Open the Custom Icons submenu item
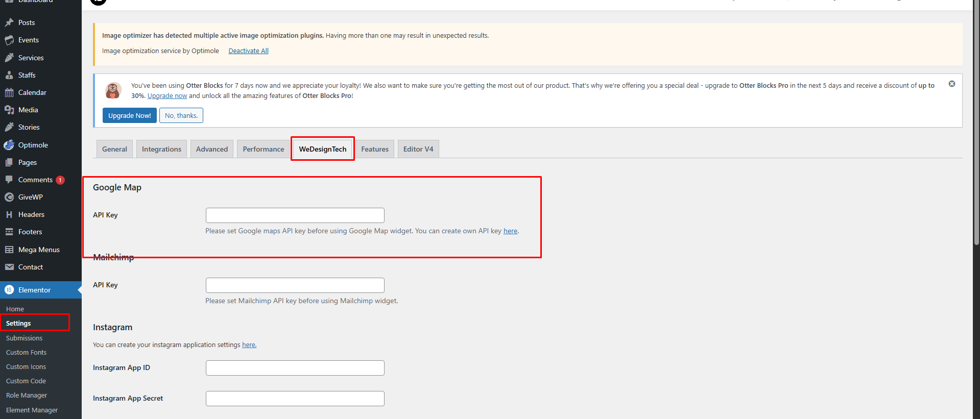Viewport: 980px width, 419px height. click(x=26, y=366)
